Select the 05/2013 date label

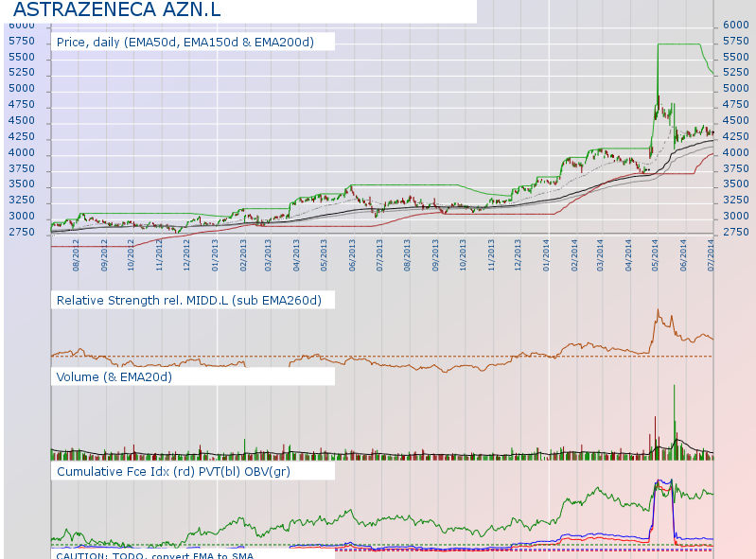point(323,255)
